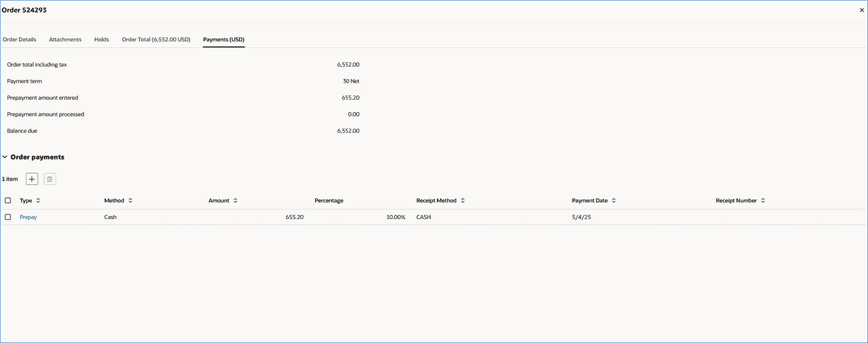Sort by Receipt Method
The image size is (868, 343).
pyautogui.click(x=463, y=200)
